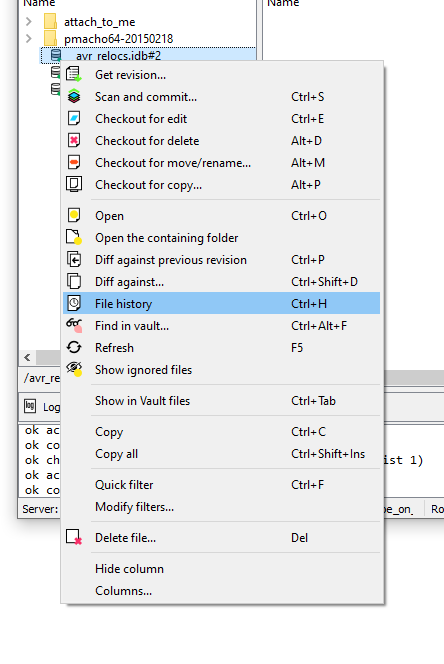Select the avr_relocs.idb#2 tree row
The width and height of the screenshot is (444, 664).
[x=148, y=55]
